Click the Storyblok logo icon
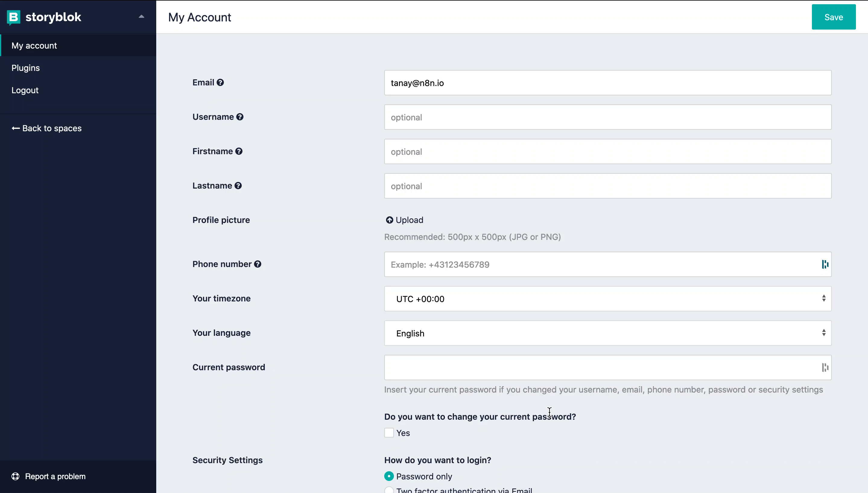Viewport: 868px width, 493px height. click(x=13, y=17)
